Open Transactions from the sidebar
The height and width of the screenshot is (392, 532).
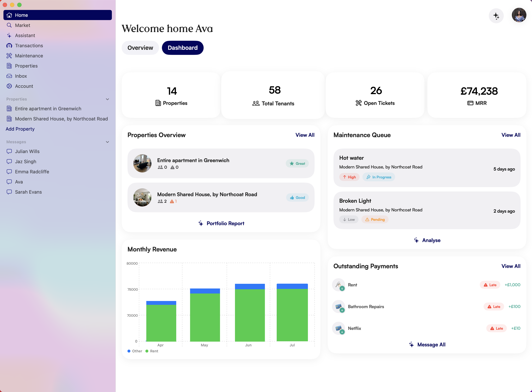coord(29,46)
